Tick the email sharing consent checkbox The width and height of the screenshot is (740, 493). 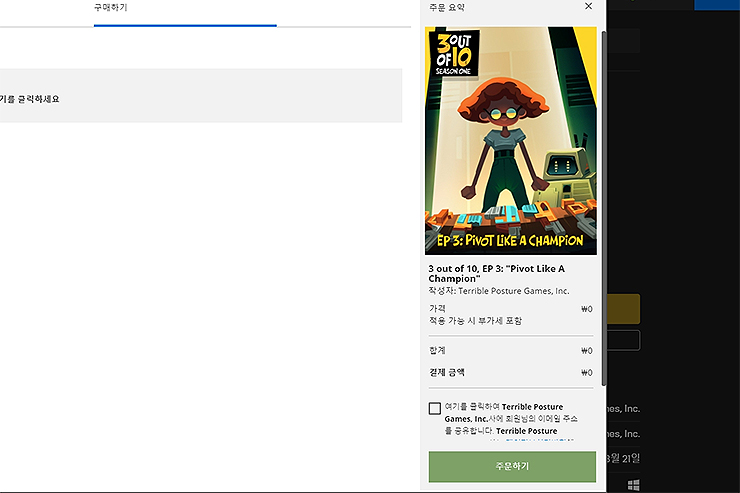435,408
